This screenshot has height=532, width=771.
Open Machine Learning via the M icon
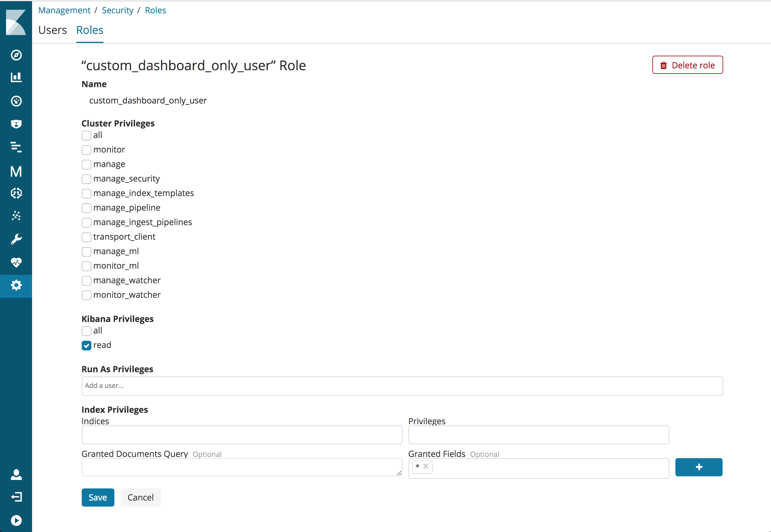pos(16,171)
